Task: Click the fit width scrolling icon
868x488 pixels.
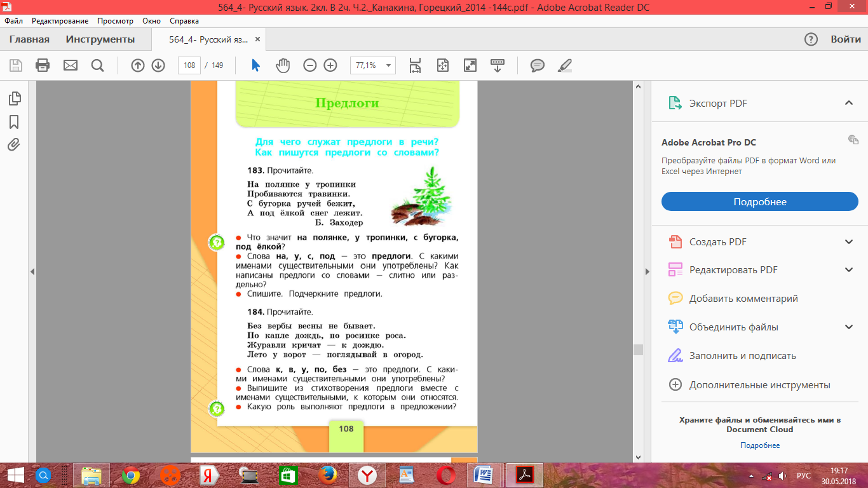Action: [415, 65]
